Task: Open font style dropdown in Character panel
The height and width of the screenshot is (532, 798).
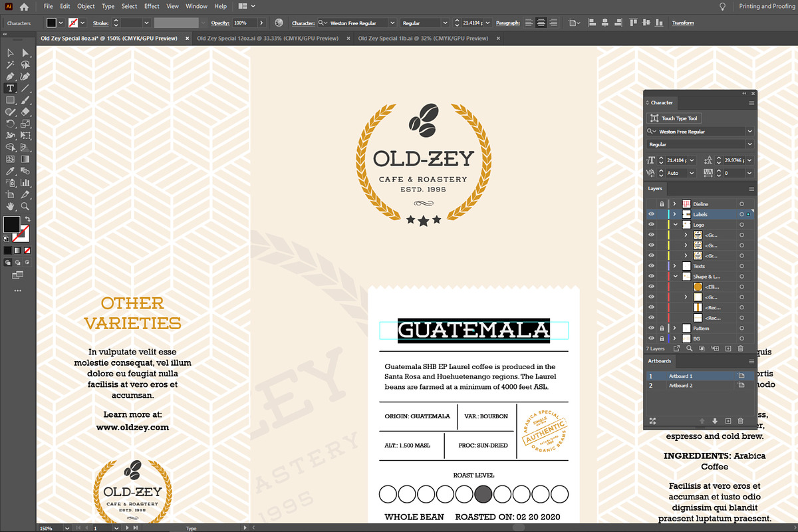Action: 750,144
